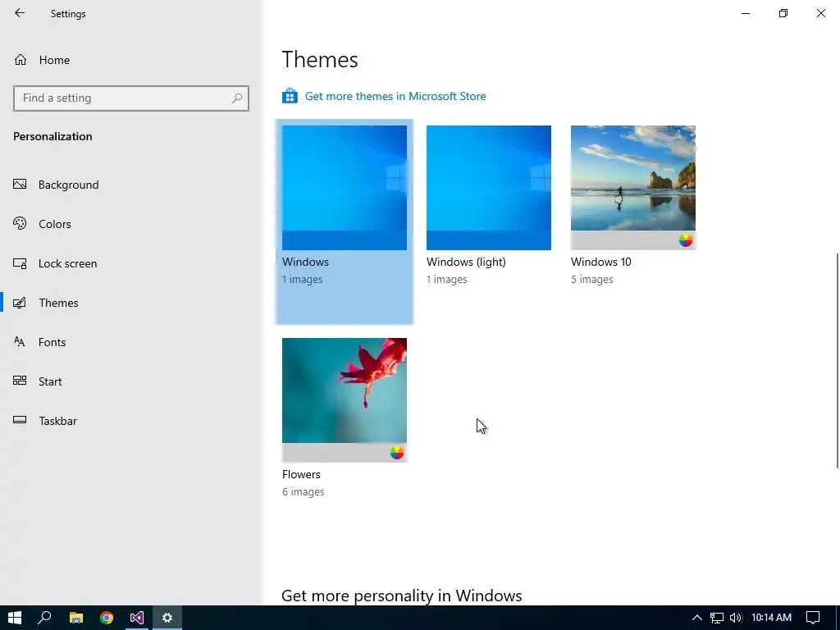Viewport: 840px width, 630px height.
Task: Click the Taskbar icon in sidebar
Action: pos(20,420)
